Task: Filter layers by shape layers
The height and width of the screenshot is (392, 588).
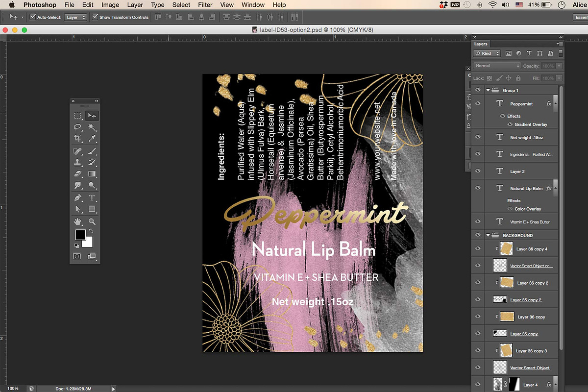Action: (539, 53)
